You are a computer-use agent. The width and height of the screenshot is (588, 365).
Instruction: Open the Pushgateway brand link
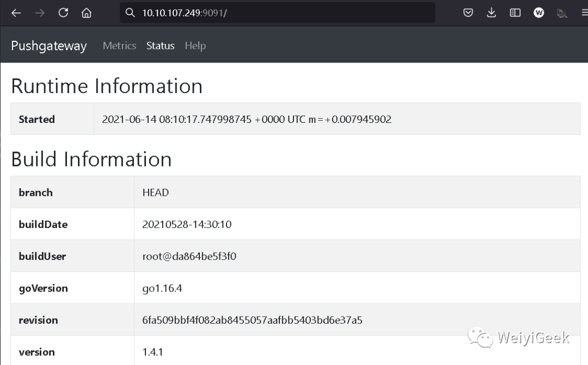[49, 46]
